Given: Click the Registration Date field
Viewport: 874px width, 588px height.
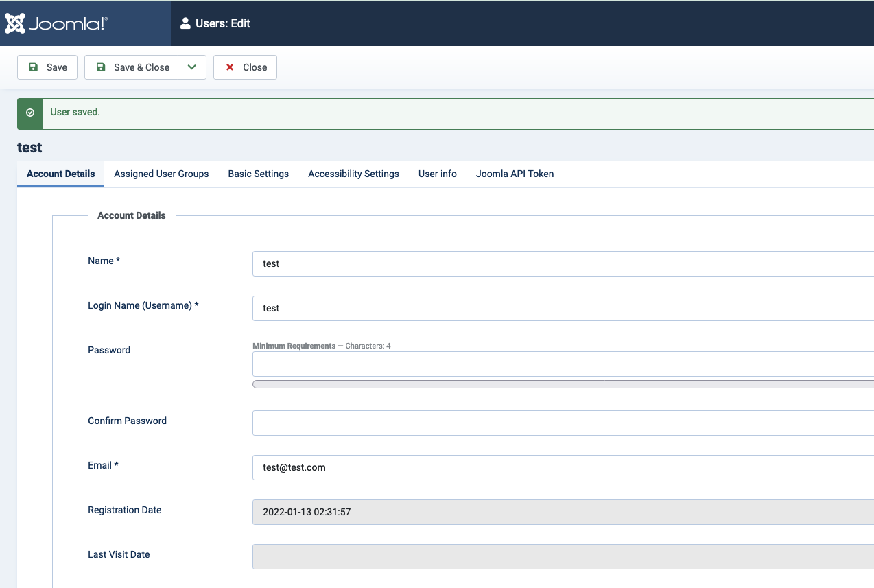Looking at the screenshot, I should click(563, 512).
